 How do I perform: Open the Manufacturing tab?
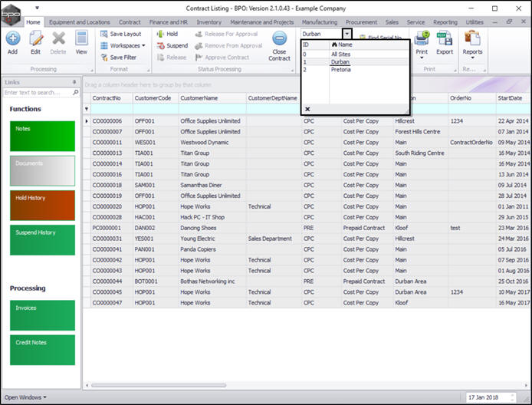(320, 22)
